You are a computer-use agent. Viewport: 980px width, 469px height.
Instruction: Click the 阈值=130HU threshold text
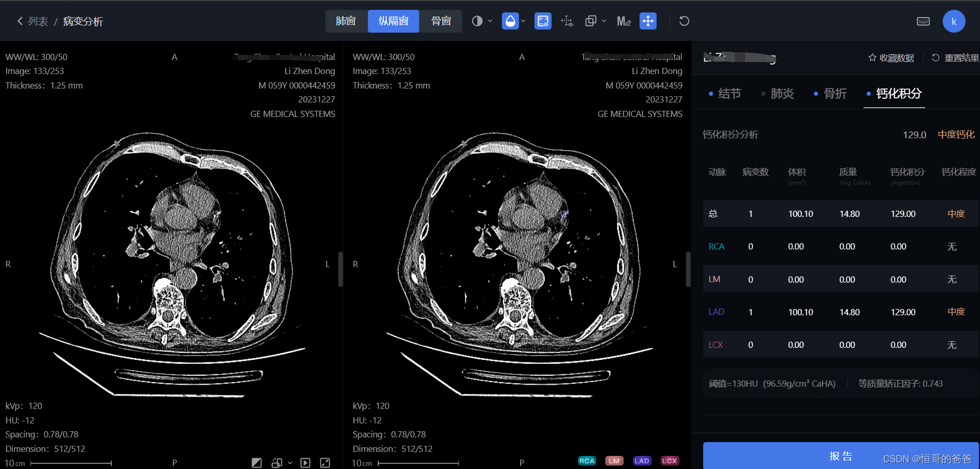point(772,384)
